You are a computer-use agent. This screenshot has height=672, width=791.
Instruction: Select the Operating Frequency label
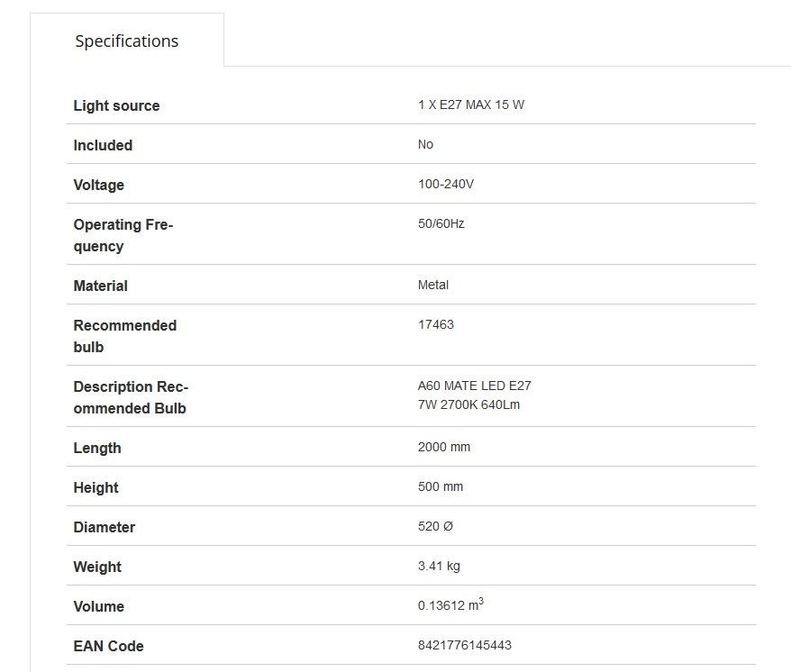pos(123,235)
